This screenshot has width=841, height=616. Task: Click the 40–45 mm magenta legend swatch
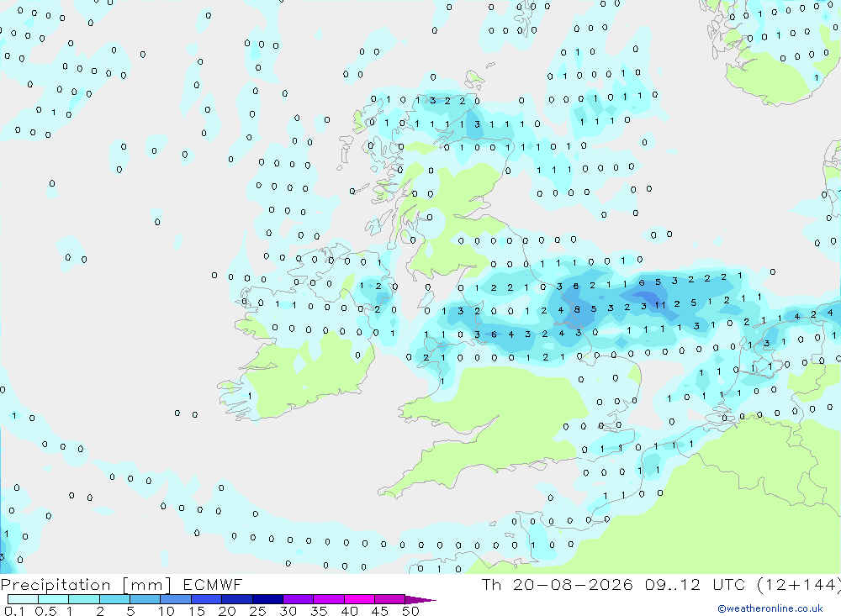coord(359,599)
